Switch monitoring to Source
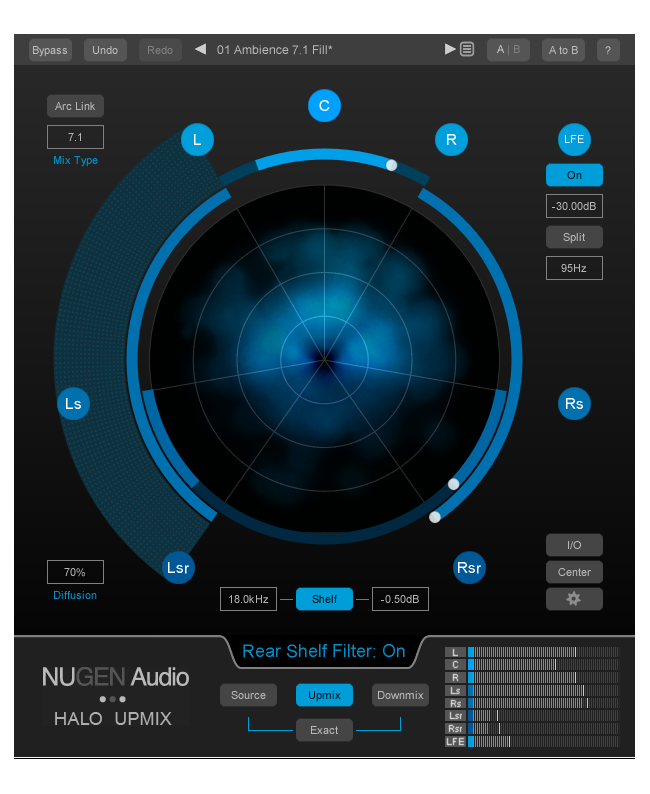 click(x=248, y=695)
